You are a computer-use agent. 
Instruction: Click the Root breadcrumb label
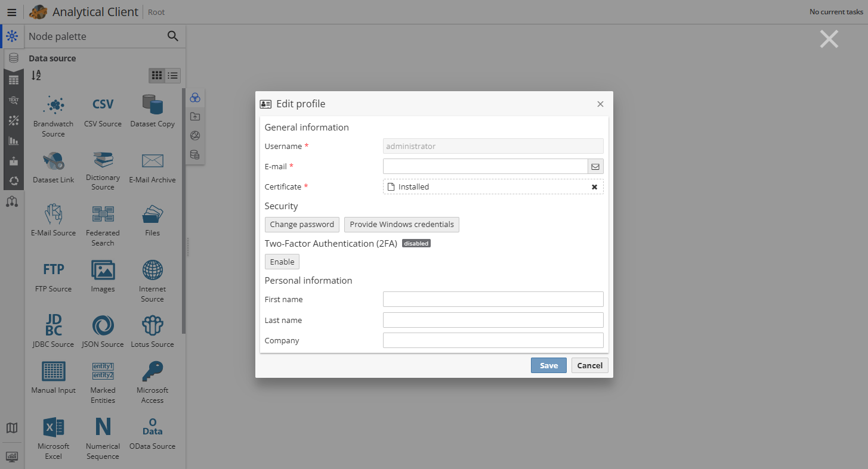(156, 12)
